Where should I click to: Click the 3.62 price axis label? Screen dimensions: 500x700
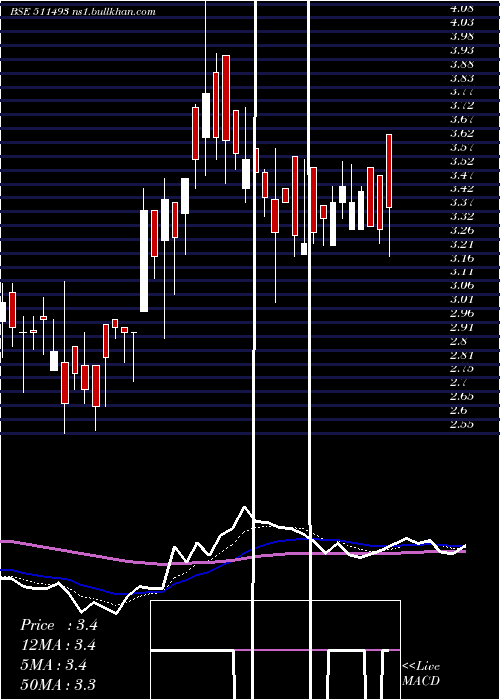462,133
